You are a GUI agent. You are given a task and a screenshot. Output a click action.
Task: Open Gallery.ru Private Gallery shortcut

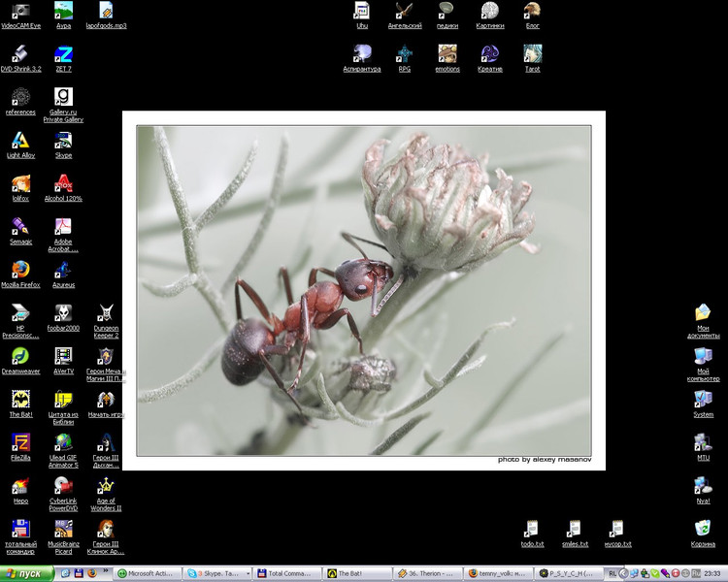(63, 106)
